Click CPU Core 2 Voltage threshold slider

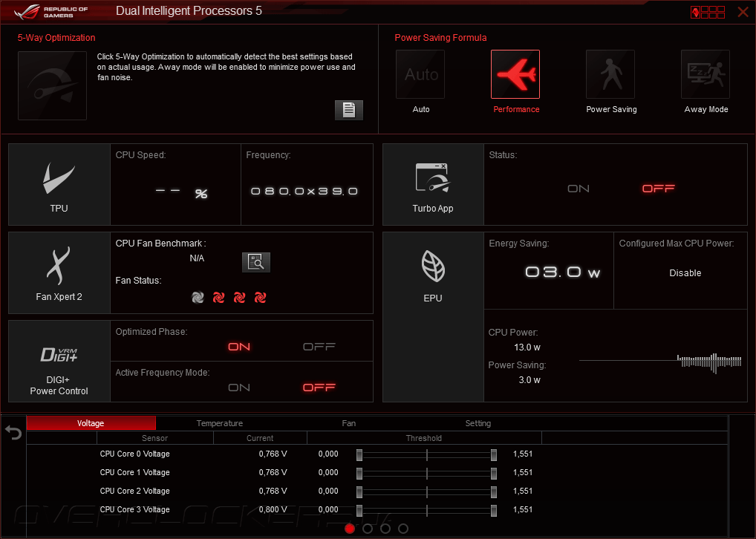click(x=427, y=491)
